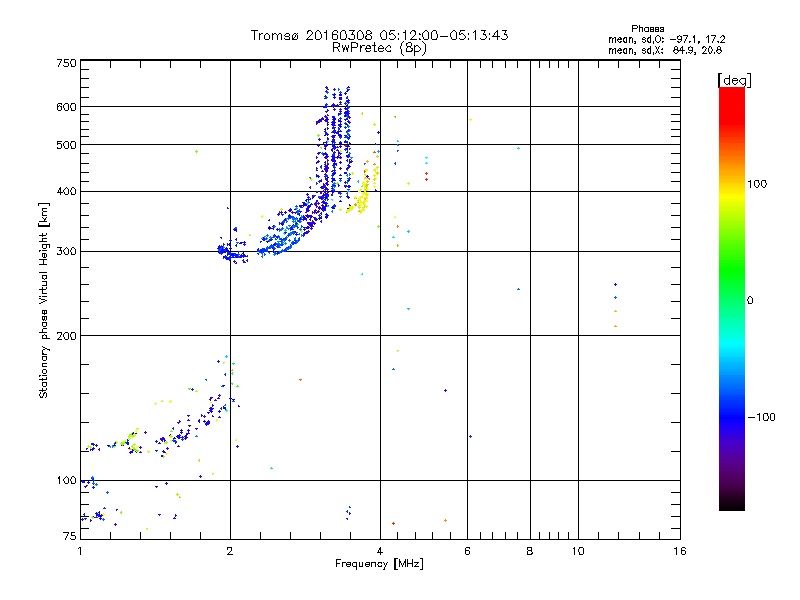
Task: Click the x-axis label 'Frequency [MHz]'
Action: 379,564
